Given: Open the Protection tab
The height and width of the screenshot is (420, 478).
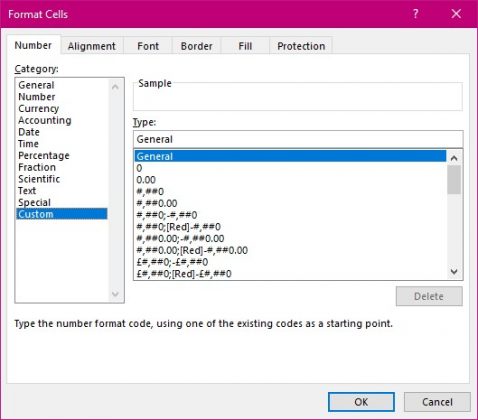Looking at the screenshot, I should [301, 46].
